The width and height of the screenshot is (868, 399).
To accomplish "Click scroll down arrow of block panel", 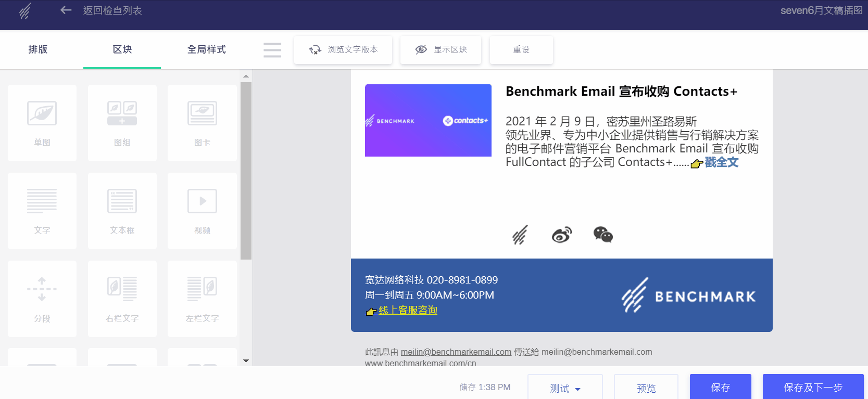I will tap(246, 361).
